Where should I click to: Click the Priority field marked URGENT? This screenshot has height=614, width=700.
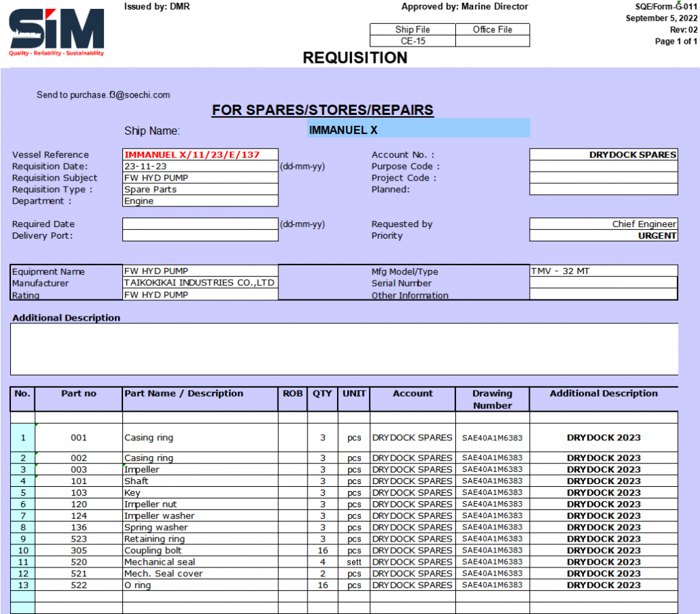[x=603, y=236]
